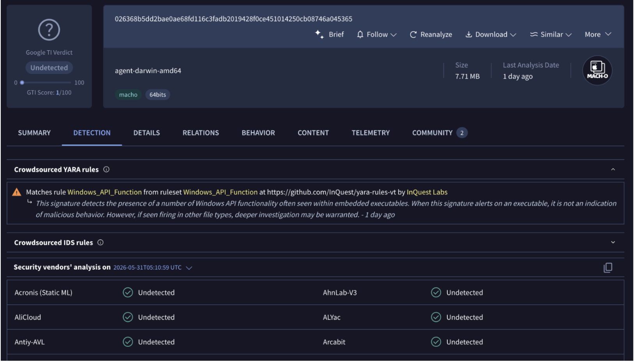Click the Undetected verdict badge
The image size is (635, 364).
click(x=49, y=68)
